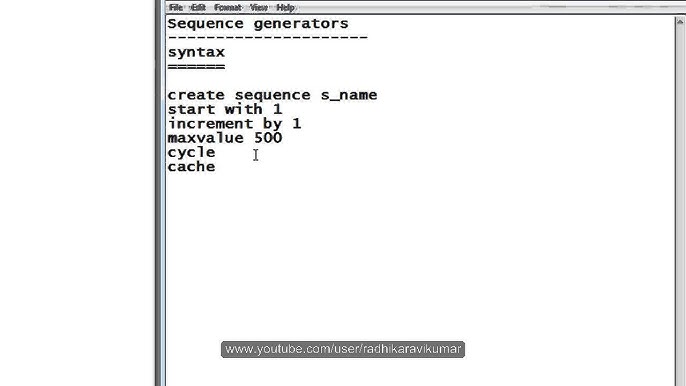The width and height of the screenshot is (686, 386).
Task: Click the equals-sign underline below syntax
Action: 196,67
